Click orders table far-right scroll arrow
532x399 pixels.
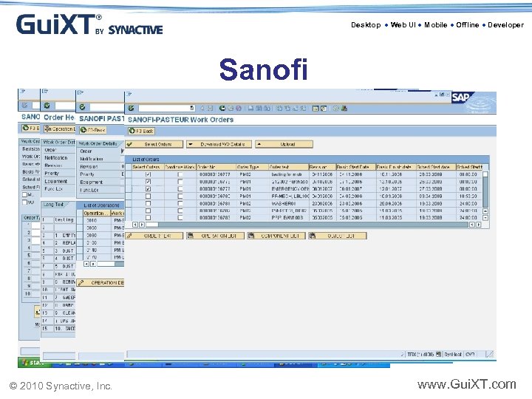pyautogui.click(x=478, y=225)
